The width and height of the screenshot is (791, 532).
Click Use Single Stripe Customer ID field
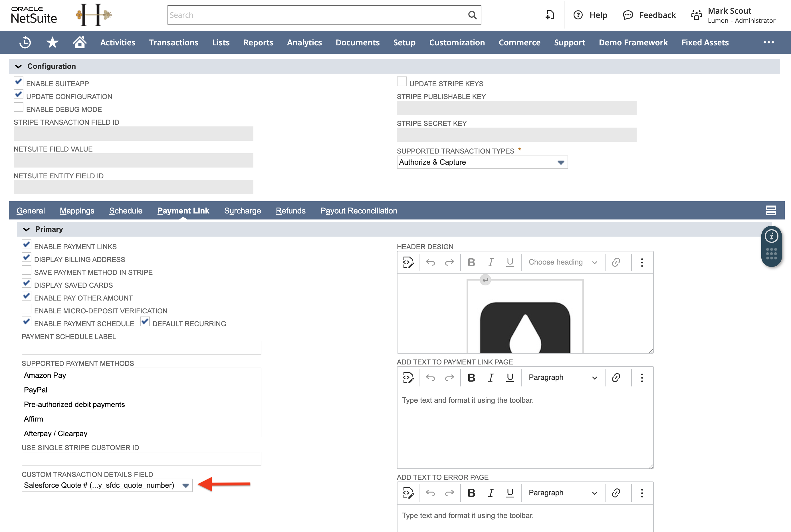pos(141,459)
